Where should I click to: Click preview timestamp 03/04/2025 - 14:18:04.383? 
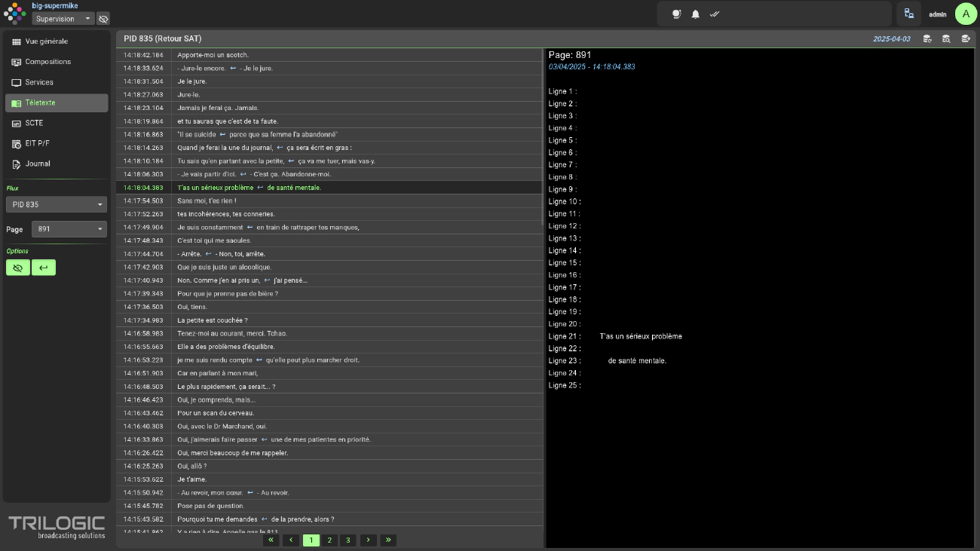pyautogui.click(x=592, y=67)
